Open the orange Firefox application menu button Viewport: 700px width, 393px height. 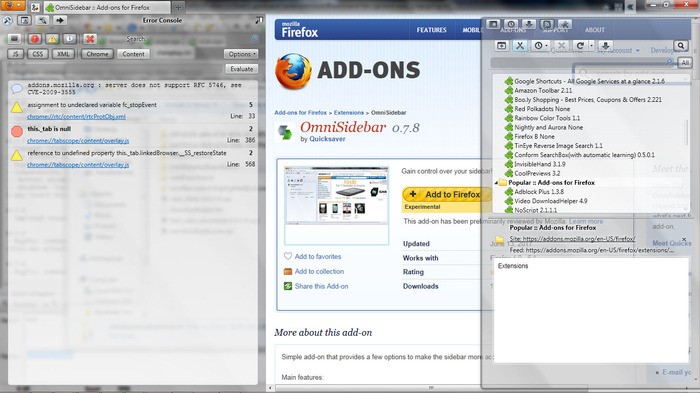12,5
